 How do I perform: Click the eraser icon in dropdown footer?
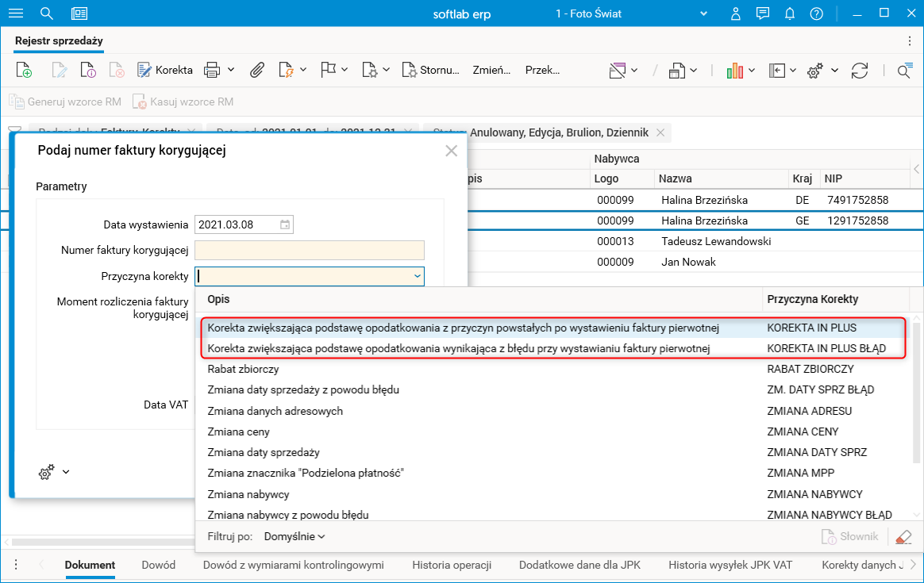tap(903, 537)
